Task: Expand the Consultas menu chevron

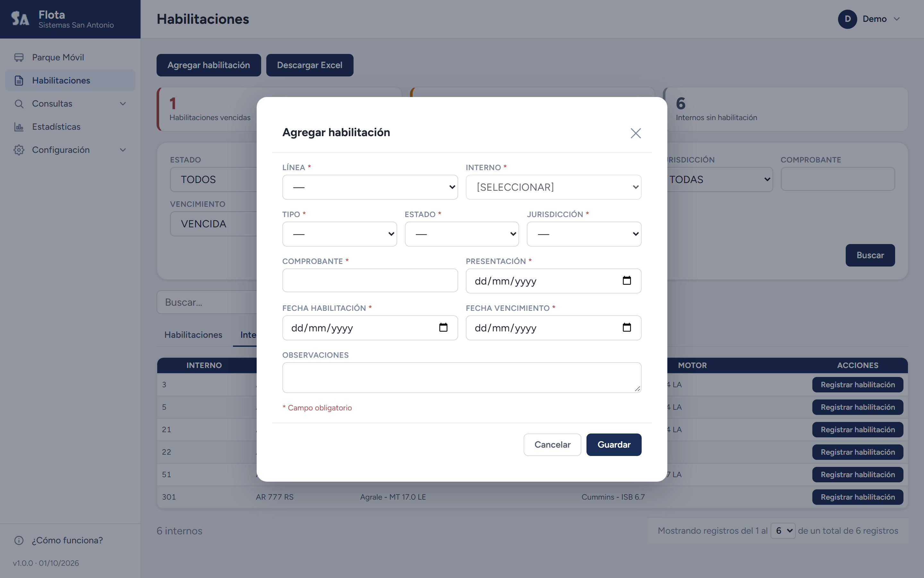Action: click(123, 104)
